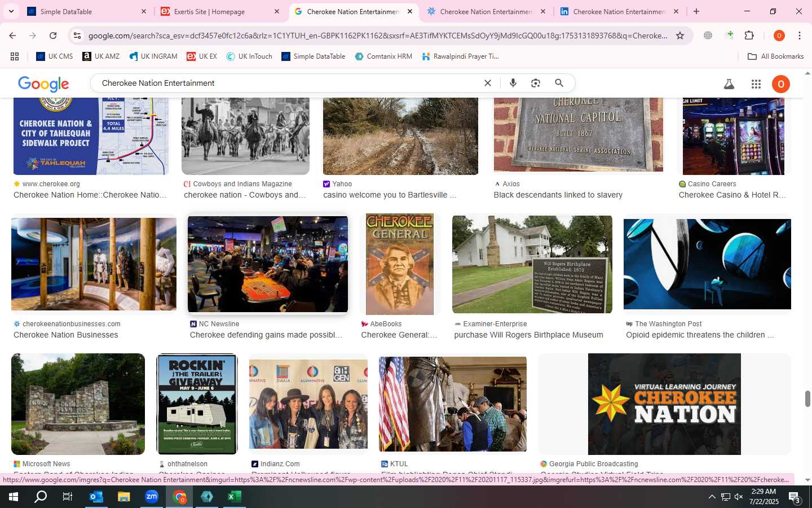
Task: Open the UK INGRAM bookmark
Action: [x=153, y=56]
